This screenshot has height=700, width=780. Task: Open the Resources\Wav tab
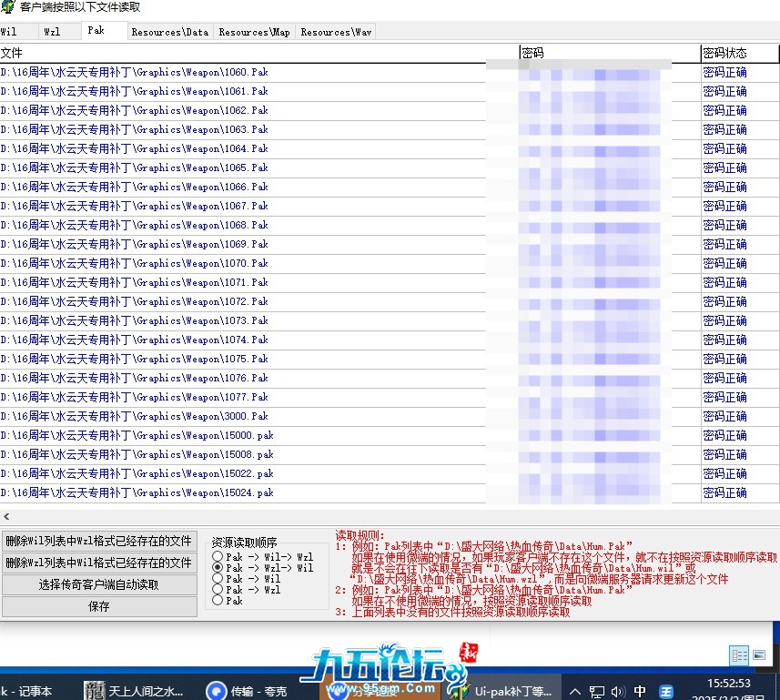click(336, 32)
